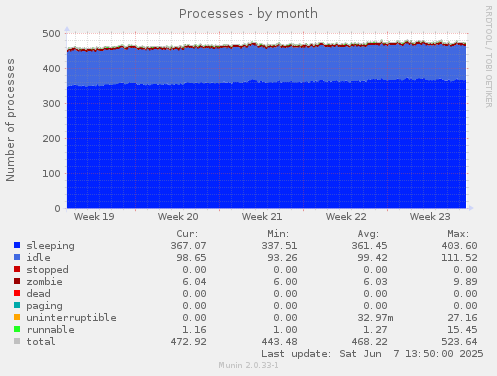Click the 'runnable' legend label
The height and width of the screenshot is (376, 497).
tap(51, 330)
